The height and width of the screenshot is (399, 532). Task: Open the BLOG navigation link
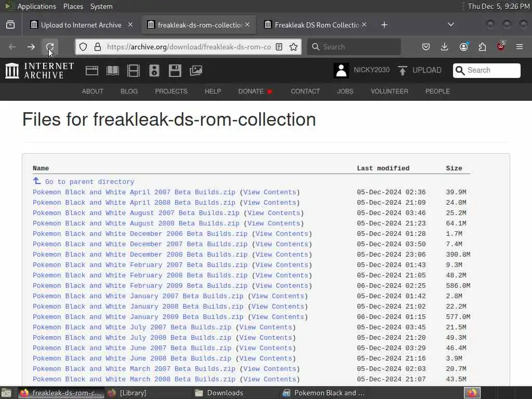[129, 91]
